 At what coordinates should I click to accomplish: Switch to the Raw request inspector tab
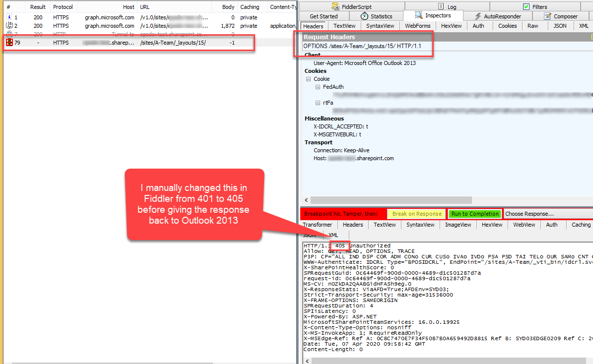pos(534,25)
